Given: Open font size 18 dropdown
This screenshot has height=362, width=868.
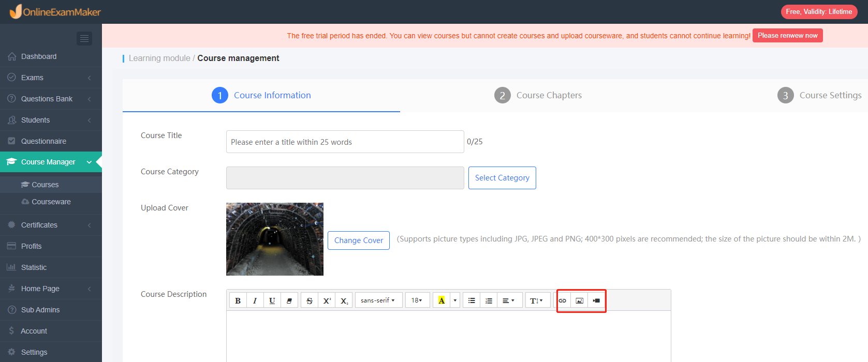Looking at the screenshot, I should point(417,300).
